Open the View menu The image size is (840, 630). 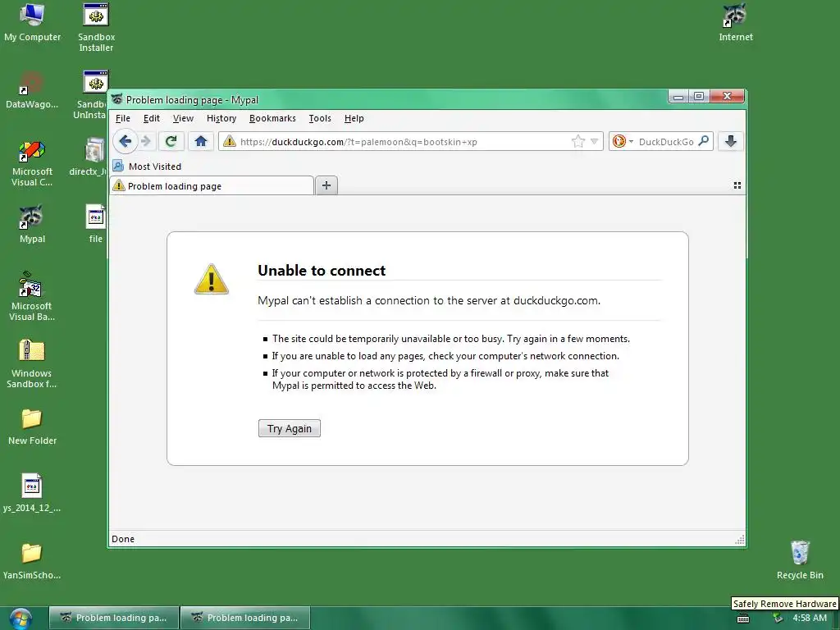point(183,118)
